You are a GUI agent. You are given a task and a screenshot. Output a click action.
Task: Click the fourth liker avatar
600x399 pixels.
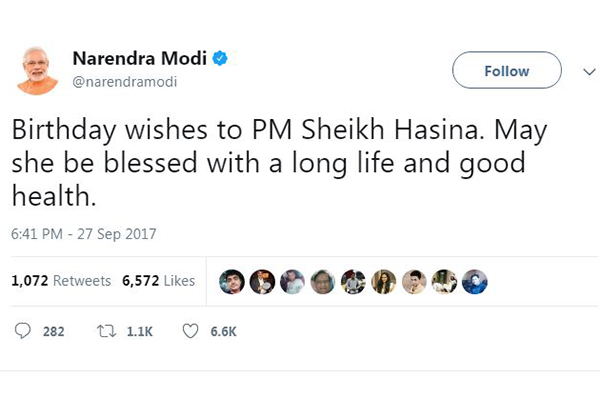[323, 282]
